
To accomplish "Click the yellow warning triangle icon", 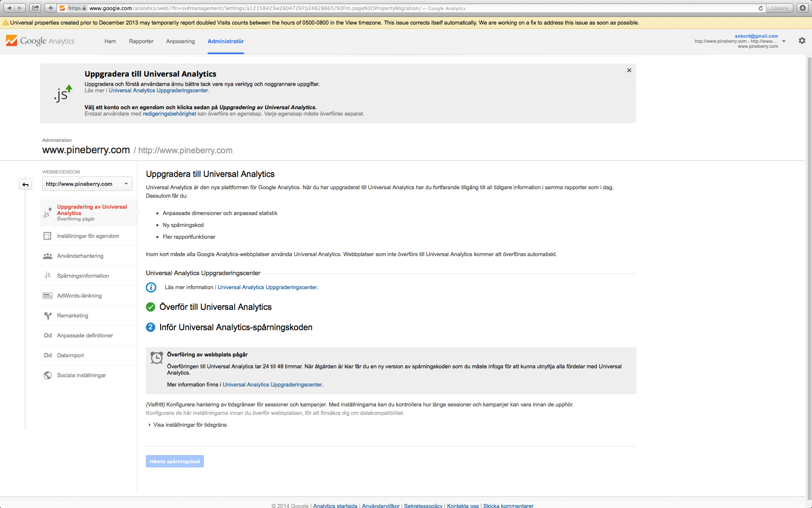I will (x=5, y=22).
